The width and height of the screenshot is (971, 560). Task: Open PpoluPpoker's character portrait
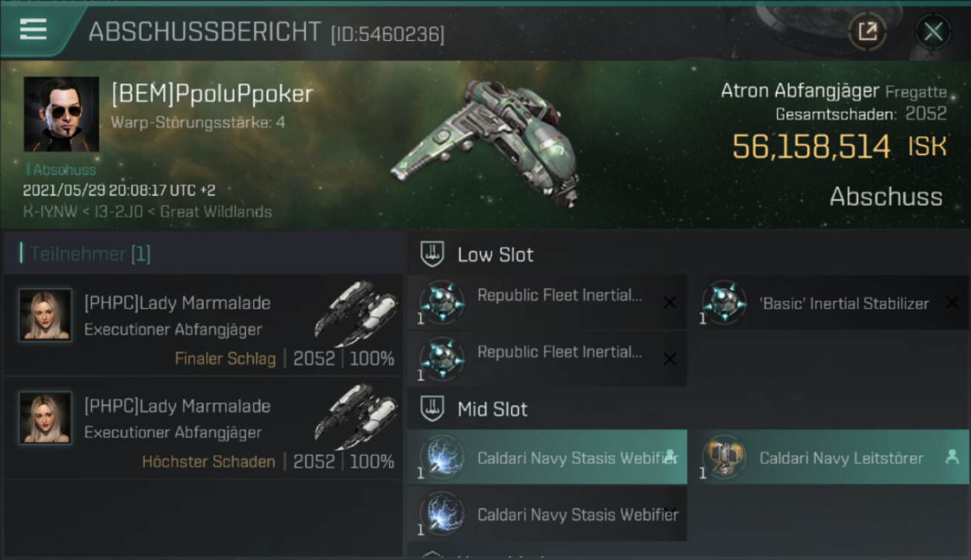coord(61,114)
